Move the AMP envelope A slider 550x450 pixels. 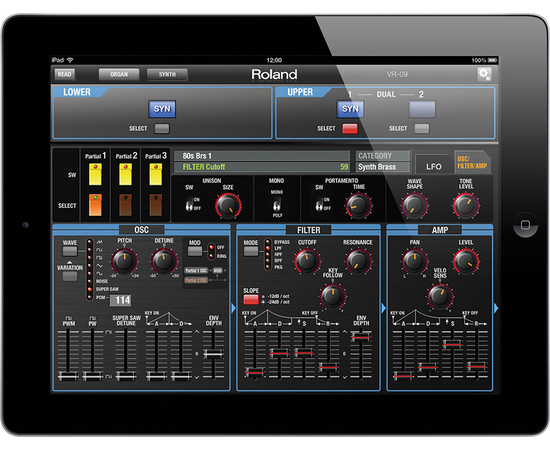pyautogui.click(x=403, y=376)
